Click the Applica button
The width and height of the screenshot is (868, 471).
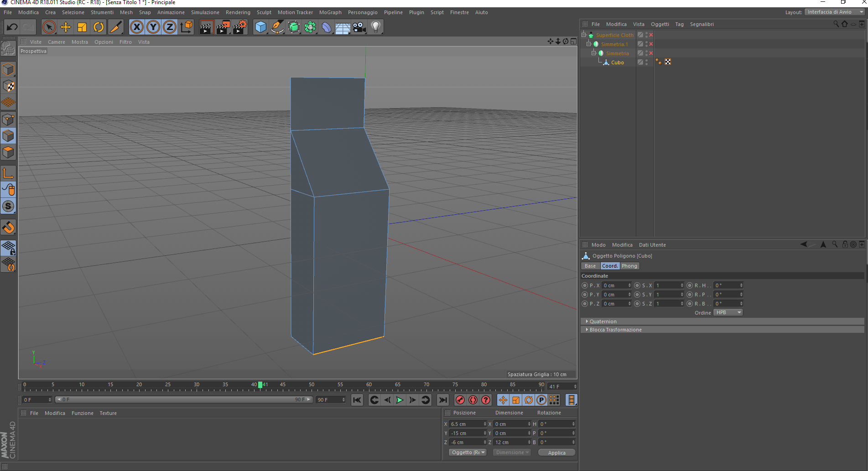556,453
